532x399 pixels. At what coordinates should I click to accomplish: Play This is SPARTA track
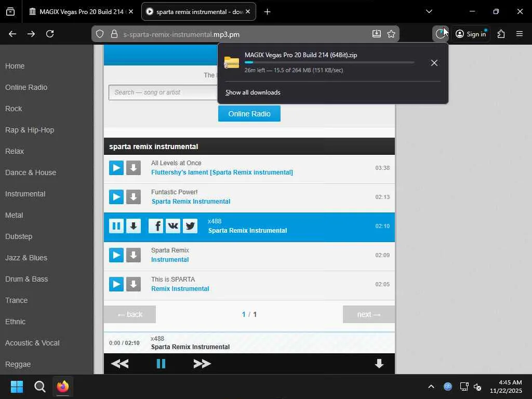tap(116, 284)
